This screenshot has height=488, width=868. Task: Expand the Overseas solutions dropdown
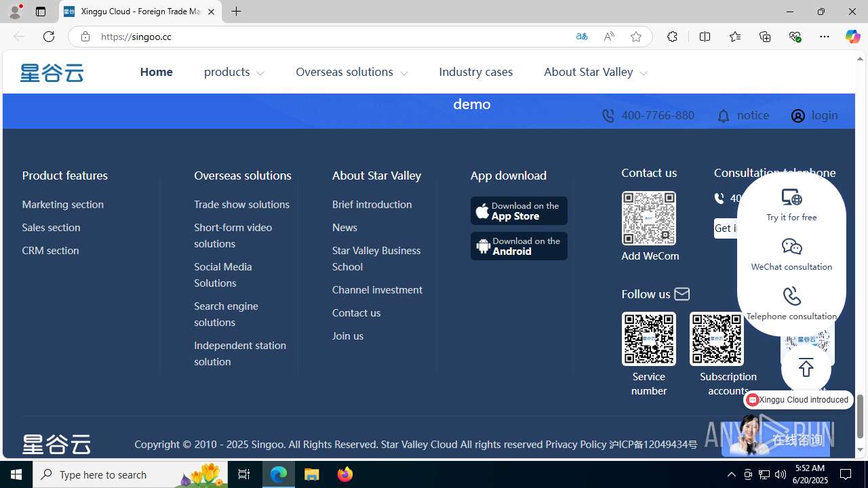(x=351, y=72)
